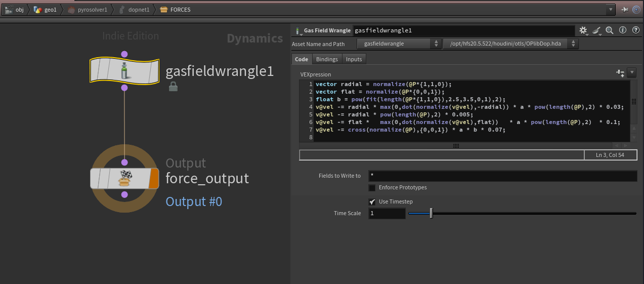Screen dimensions: 644x284
Task: Click the Output #0 link label
Action: [194, 201]
